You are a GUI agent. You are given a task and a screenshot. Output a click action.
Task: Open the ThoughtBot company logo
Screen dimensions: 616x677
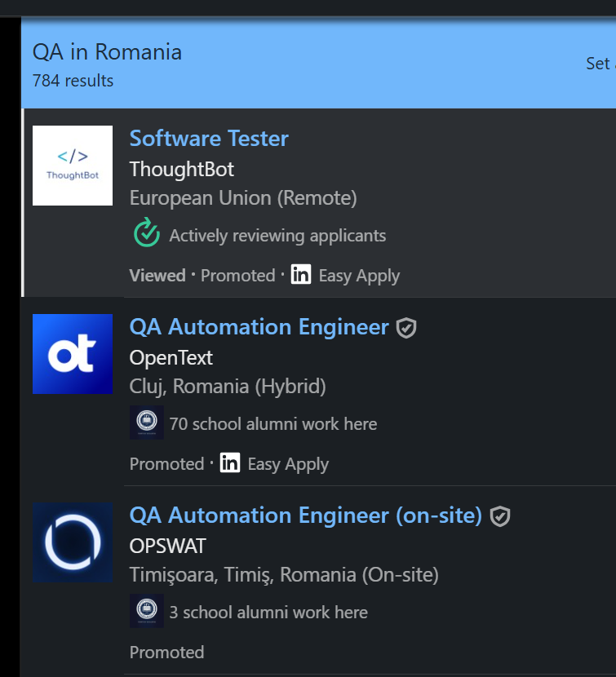pos(73,166)
